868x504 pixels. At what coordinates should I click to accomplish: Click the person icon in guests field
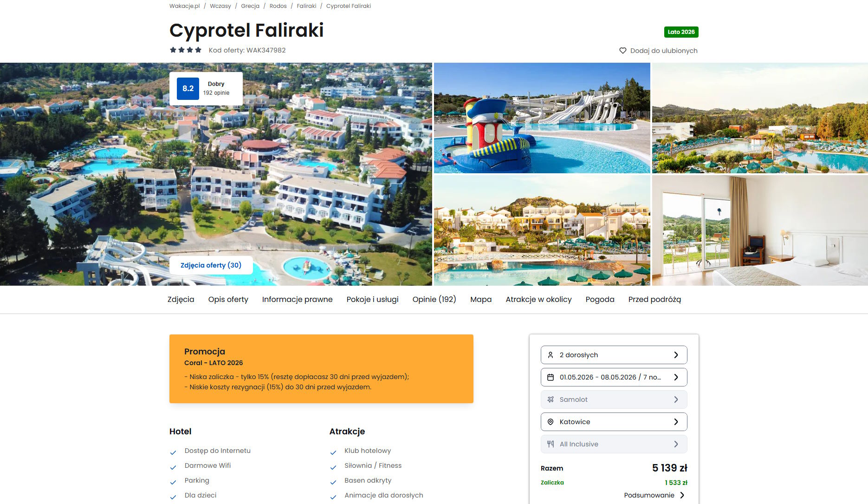[x=551, y=355]
